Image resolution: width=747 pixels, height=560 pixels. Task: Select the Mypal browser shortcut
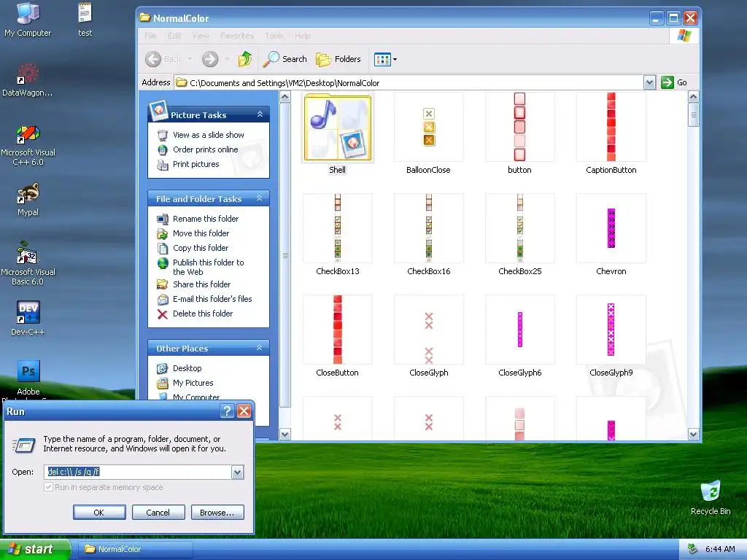coord(28,199)
